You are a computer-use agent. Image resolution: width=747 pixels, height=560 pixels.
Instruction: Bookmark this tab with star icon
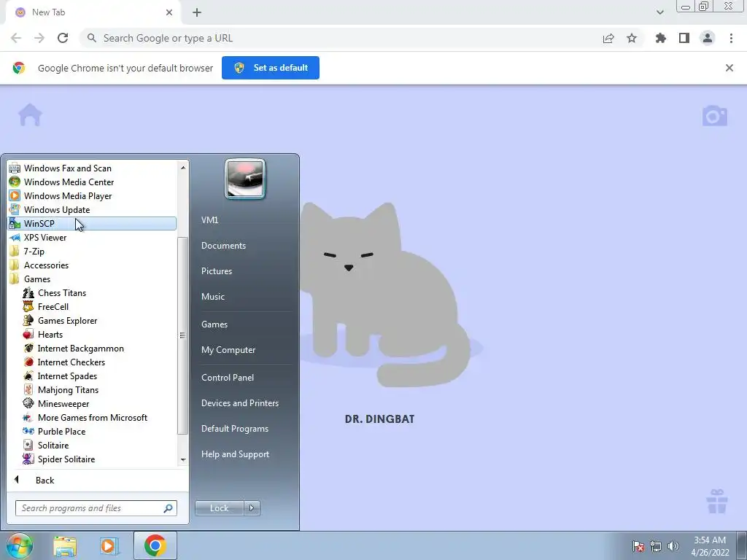pos(632,38)
